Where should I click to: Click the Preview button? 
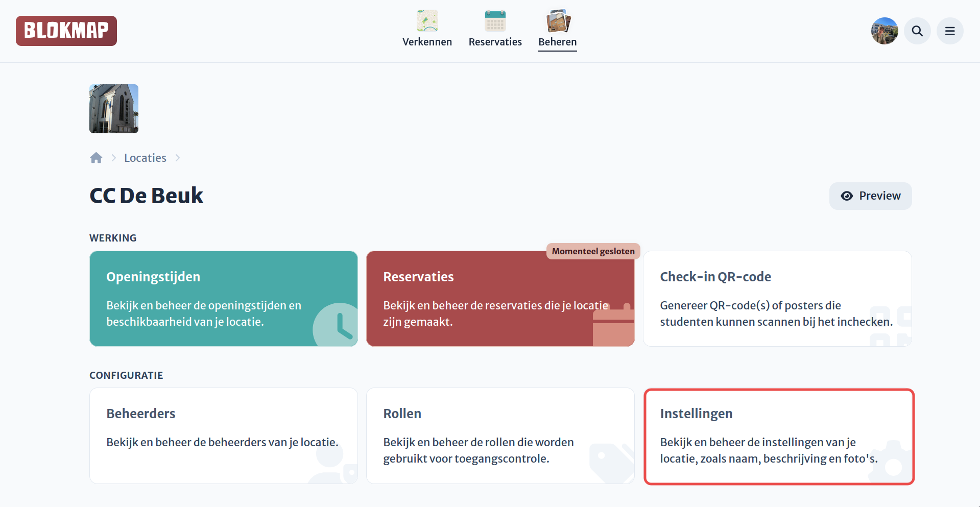[x=870, y=196]
